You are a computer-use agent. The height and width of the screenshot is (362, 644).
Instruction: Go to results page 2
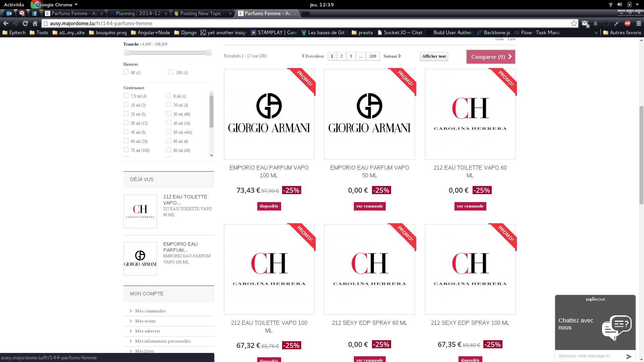pyautogui.click(x=341, y=56)
